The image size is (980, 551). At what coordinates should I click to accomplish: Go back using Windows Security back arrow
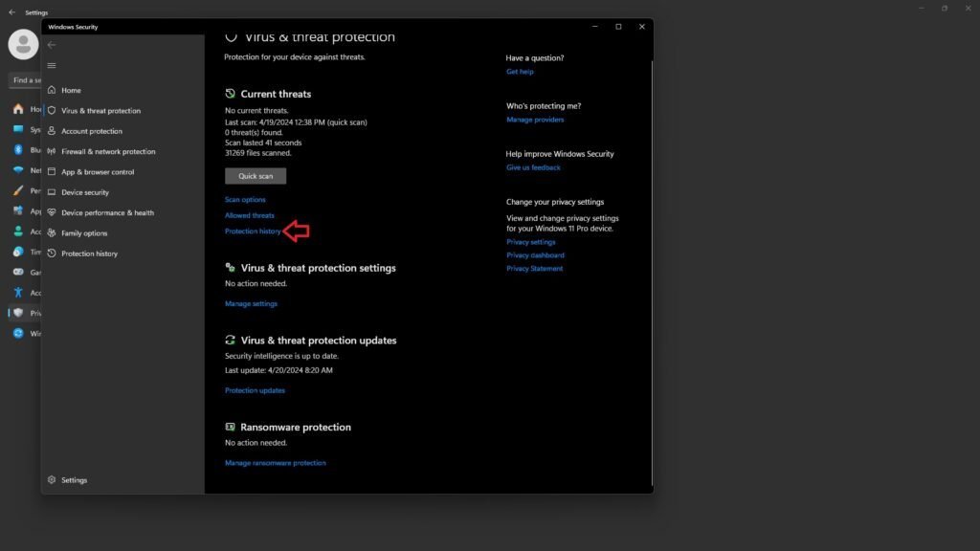tap(52, 45)
